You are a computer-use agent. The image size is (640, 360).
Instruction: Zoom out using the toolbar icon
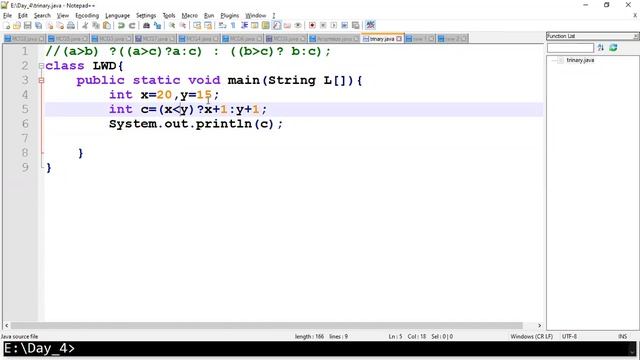(x=182, y=25)
